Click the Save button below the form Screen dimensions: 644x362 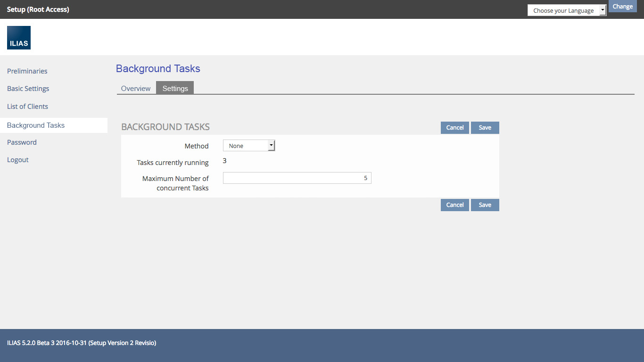[x=485, y=205]
